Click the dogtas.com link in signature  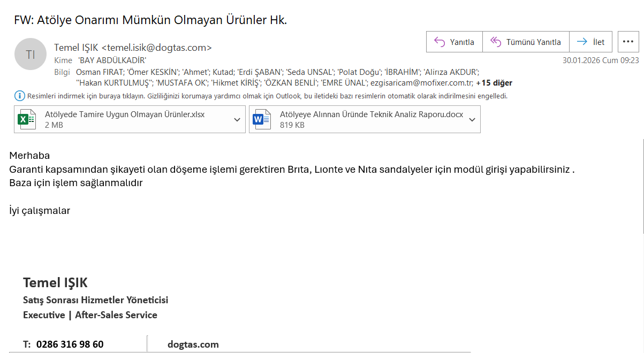coord(193,344)
